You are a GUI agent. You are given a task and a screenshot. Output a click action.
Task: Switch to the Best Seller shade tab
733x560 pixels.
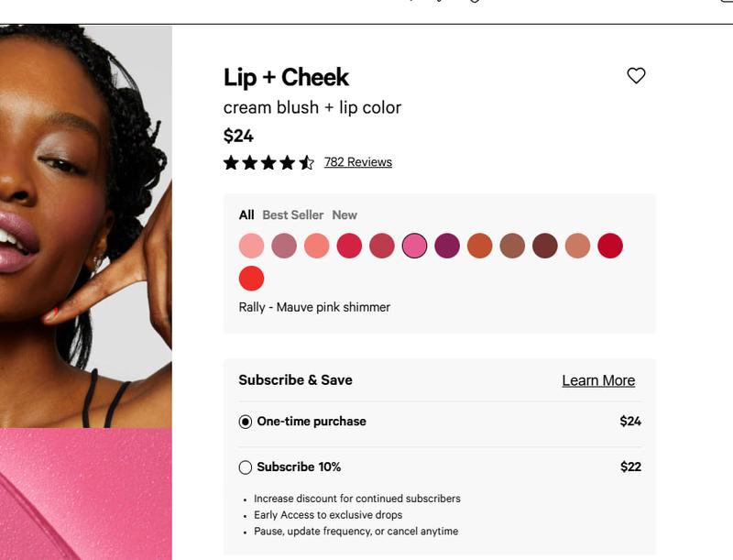(x=292, y=215)
